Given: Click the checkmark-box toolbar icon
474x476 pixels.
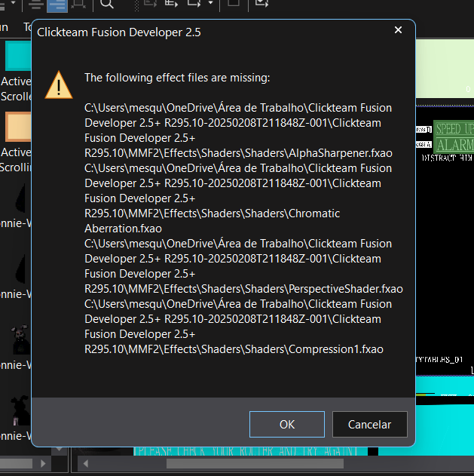Looking at the screenshot, I should click(x=261, y=3).
